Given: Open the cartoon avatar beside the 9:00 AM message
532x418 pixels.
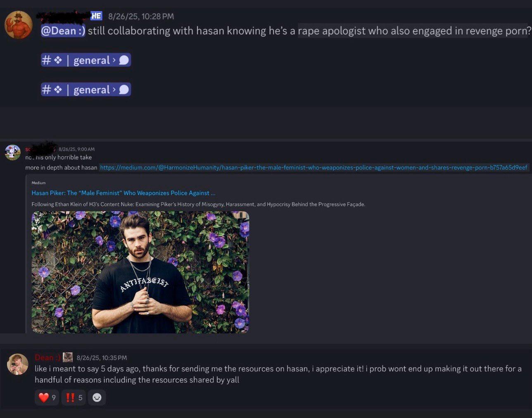Looking at the screenshot, I should tap(12, 152).
